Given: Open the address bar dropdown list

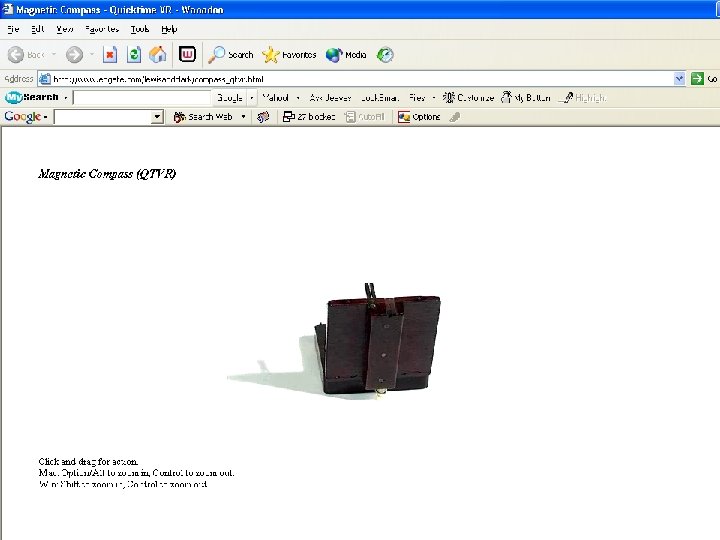Looking at the screenshot, I should [x=680, y=79].
